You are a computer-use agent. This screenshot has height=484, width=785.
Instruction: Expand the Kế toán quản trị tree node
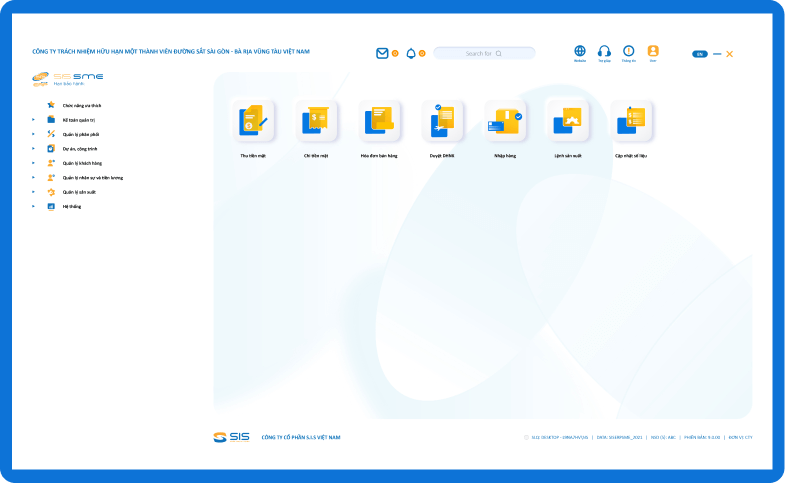[33, 119]
